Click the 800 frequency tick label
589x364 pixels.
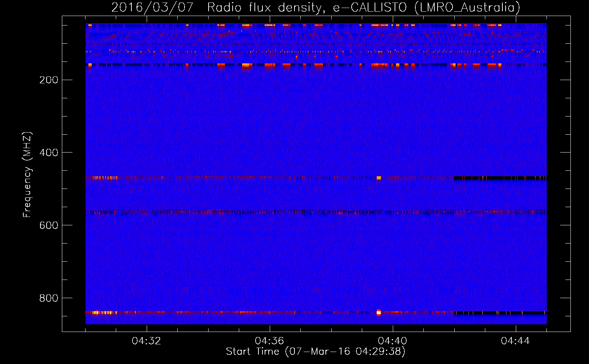[x=49, y=298]
